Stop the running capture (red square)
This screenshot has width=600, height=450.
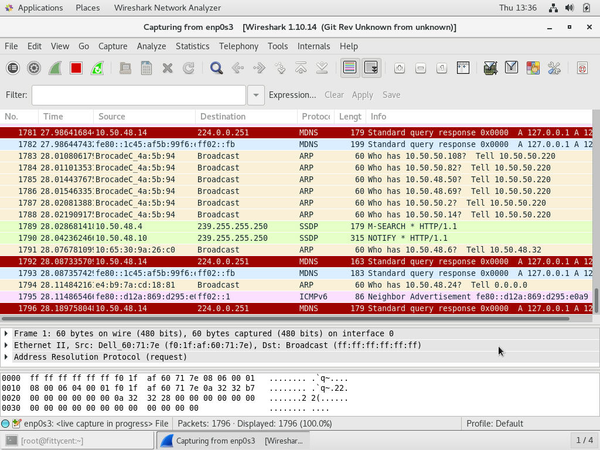pyautogui.click(x=76, y=68)
